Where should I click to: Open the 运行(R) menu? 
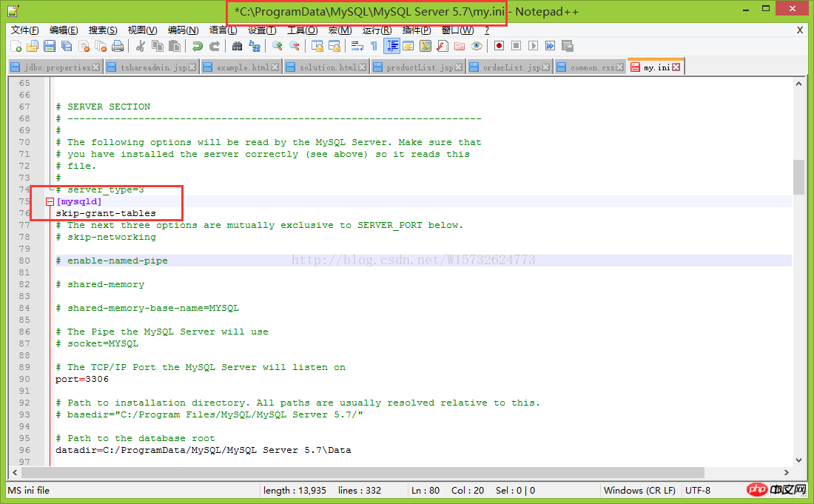click(x=377, y=30)
